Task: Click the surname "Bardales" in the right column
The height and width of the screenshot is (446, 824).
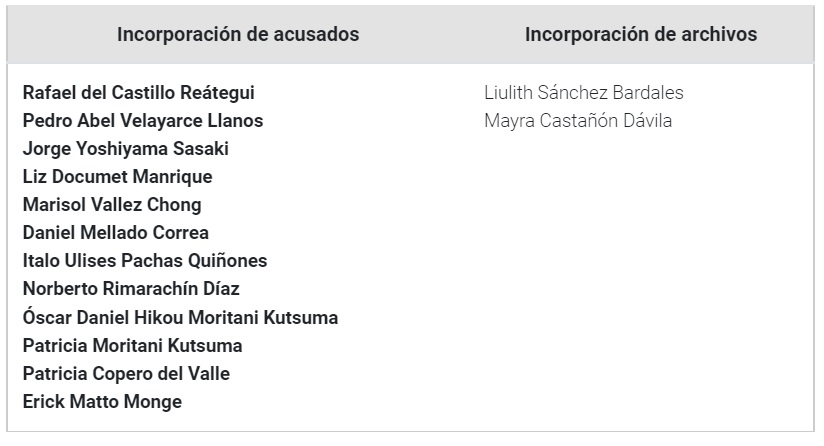Action: tap(650, 93)
